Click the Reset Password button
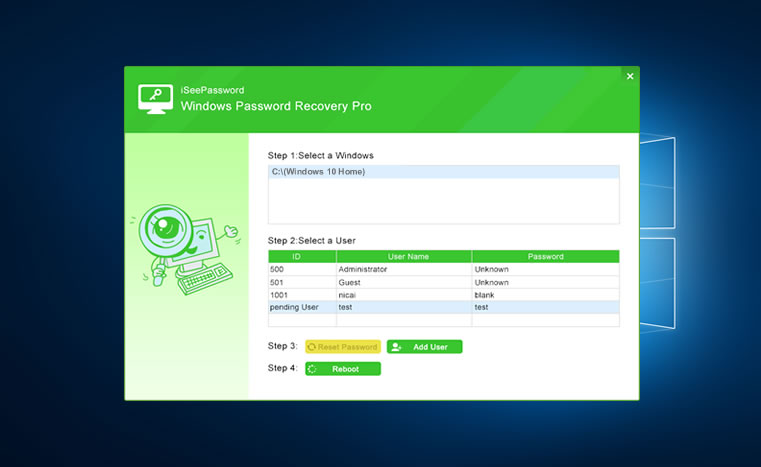761x467 pixels. click(343, 347)
